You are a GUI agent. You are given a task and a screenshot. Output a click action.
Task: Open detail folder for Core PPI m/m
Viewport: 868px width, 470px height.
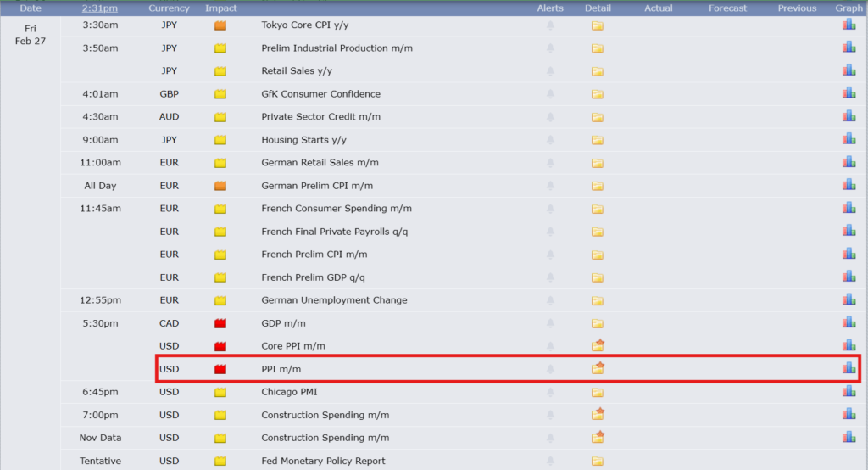coord(598,345)
